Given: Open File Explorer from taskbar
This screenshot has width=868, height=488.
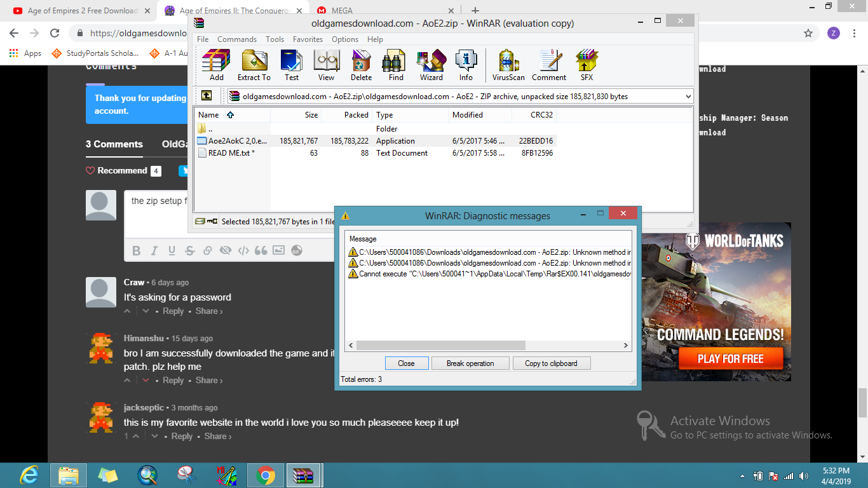Looking at the screenshot, I should coord(69,475).
